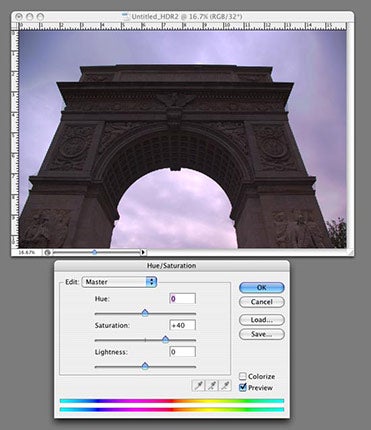Viewport: 371px width, 430px height.
Task: Click the resize grip of document window
Action: coord(350,252)
